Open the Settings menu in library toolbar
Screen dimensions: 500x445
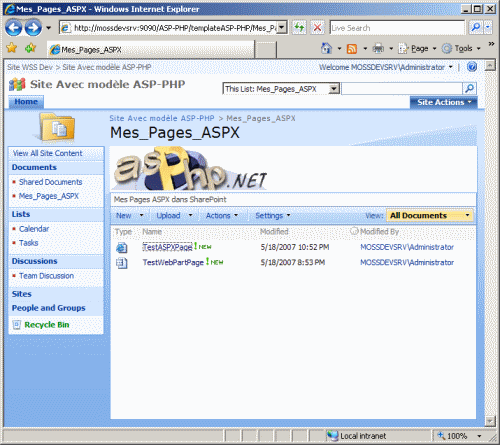[272, 216]
